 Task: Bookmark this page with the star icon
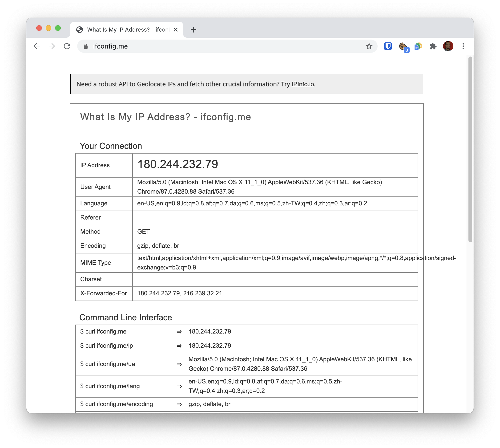[369, 46]
